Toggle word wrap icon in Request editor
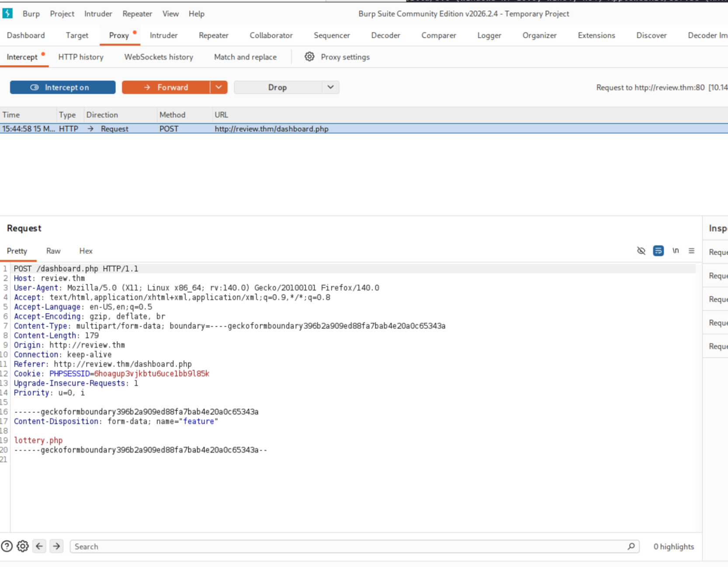Image resolution: width=728 pixels, height=567 pixels. click(658, 251)
